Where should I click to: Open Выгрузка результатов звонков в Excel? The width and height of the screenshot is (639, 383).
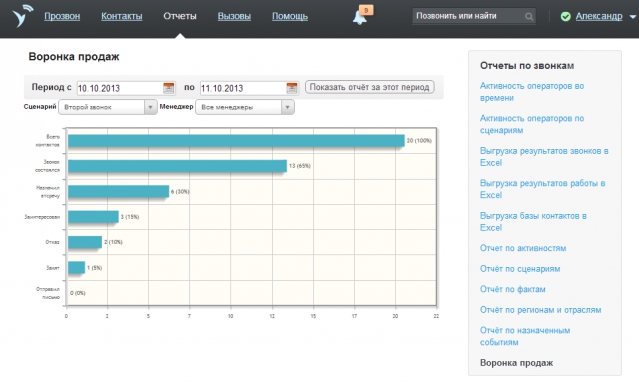tap(544, 157)
